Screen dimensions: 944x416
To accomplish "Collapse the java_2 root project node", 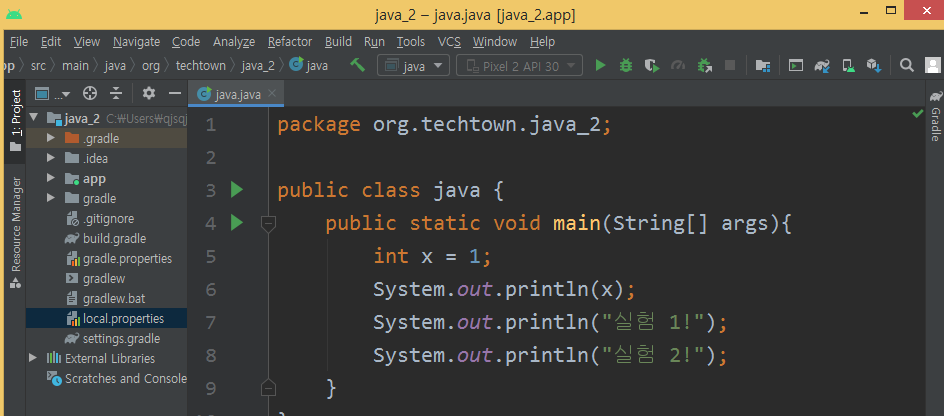I will pos(34,117).
